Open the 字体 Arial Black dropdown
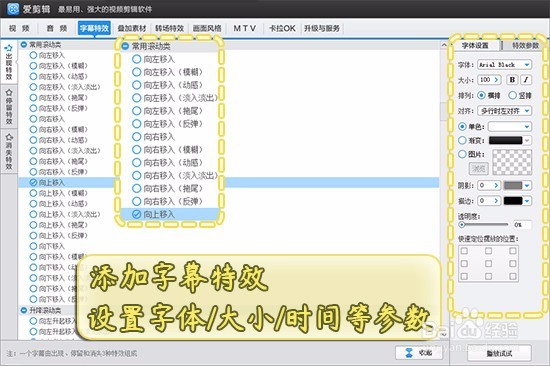 (x=504, y=65)
